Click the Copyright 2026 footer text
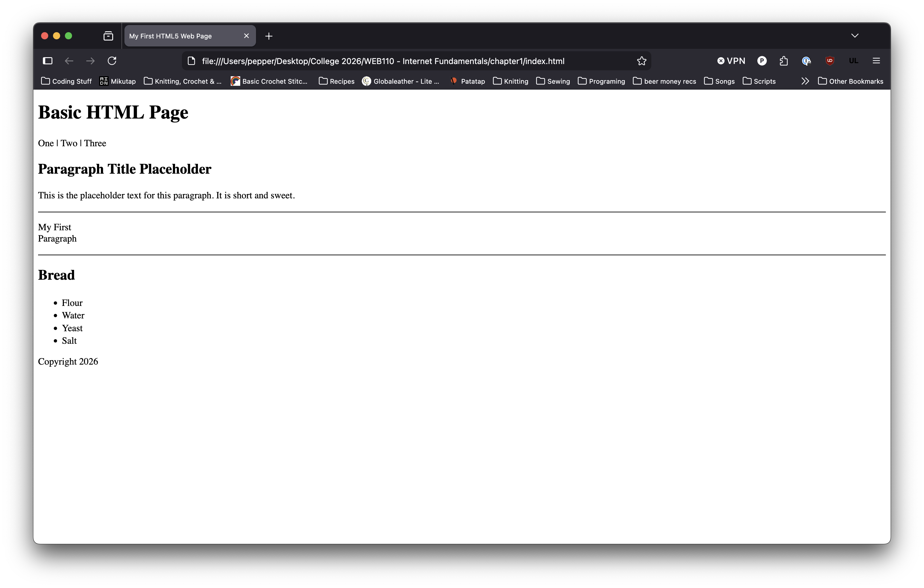 [68, 361]
